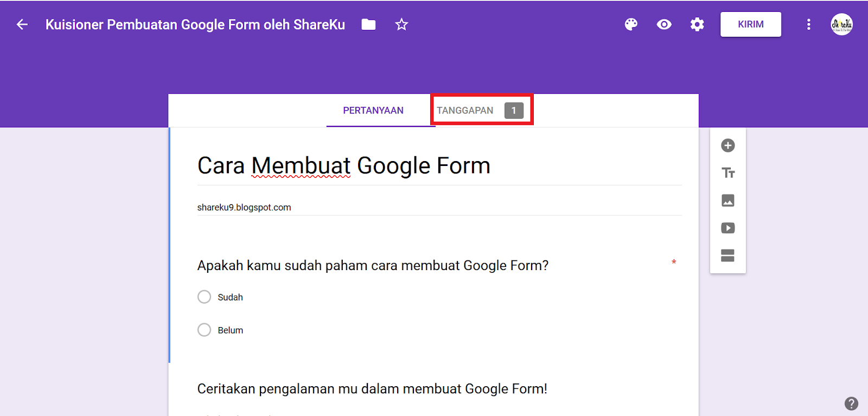
Task: Preview the form with the eye icon
Action: point(664,24)
